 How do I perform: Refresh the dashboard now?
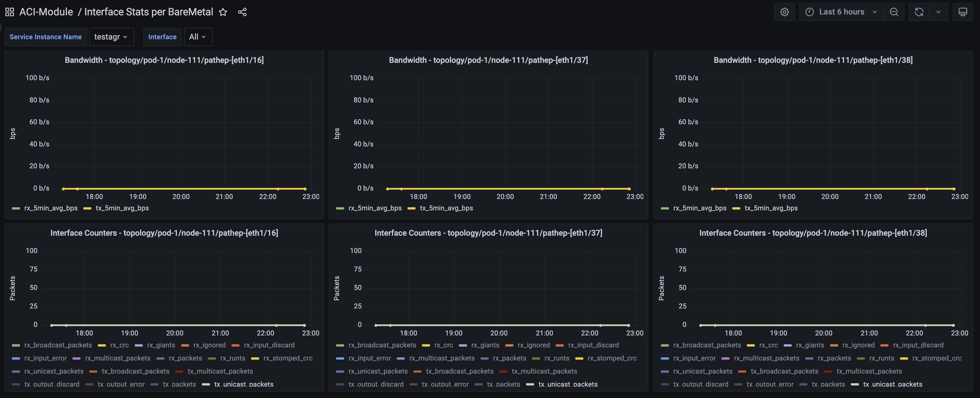919,12
